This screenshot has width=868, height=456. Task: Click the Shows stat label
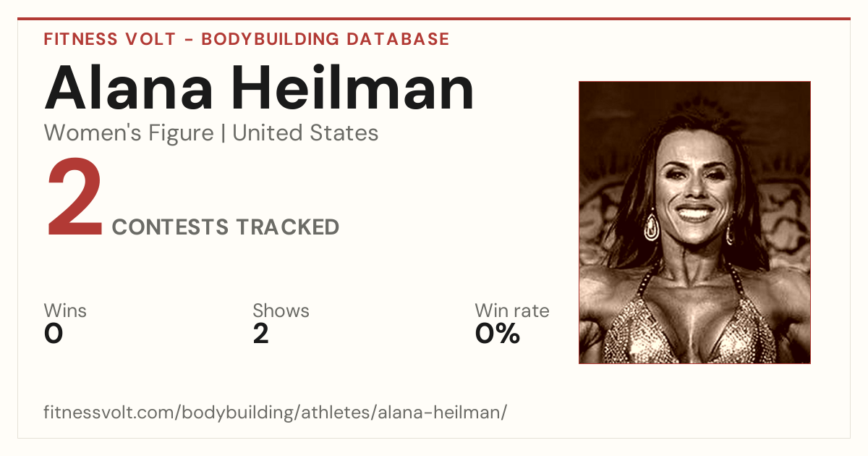click(x=281, y=311)
